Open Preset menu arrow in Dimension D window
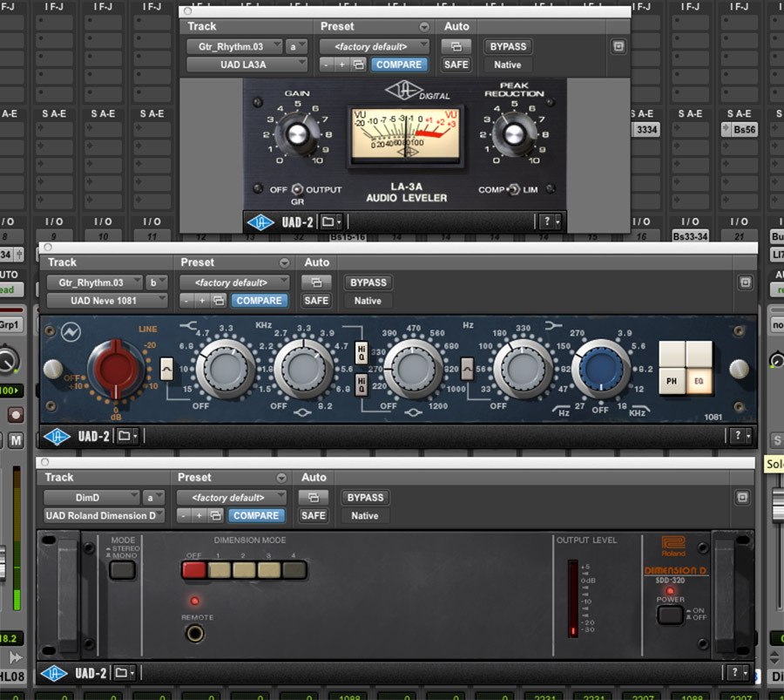784x700 pixels. (281, 478)
